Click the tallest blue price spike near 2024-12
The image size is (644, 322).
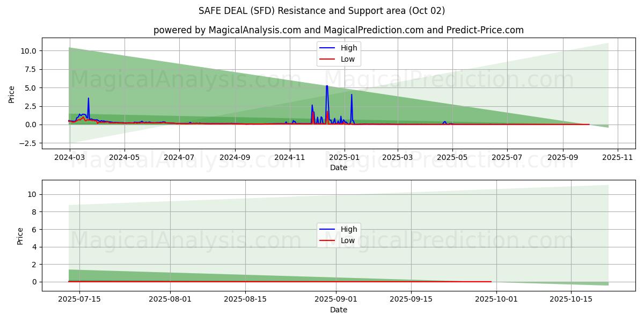[326, 87]
